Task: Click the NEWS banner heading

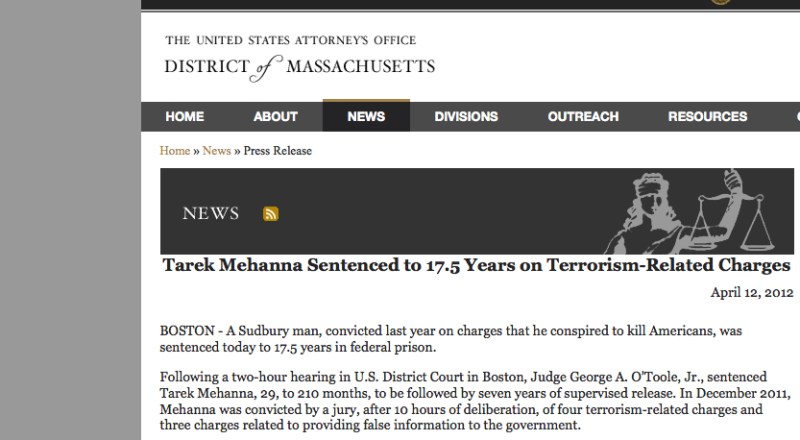Action: tap(211, 213)
